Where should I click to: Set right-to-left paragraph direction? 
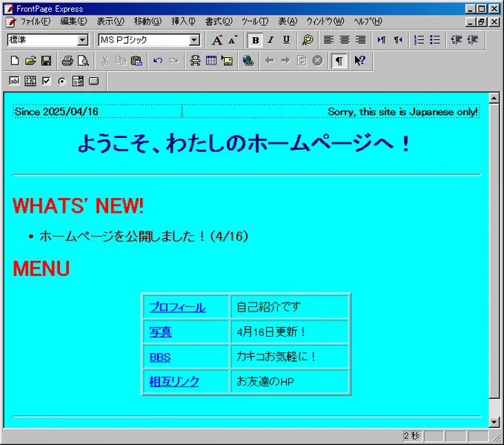tap(398, 40)
